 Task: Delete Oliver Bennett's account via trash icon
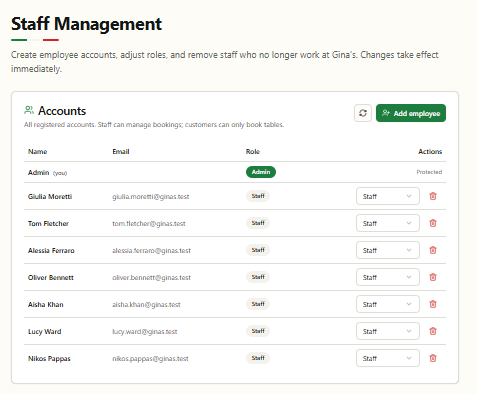point(433,277)
